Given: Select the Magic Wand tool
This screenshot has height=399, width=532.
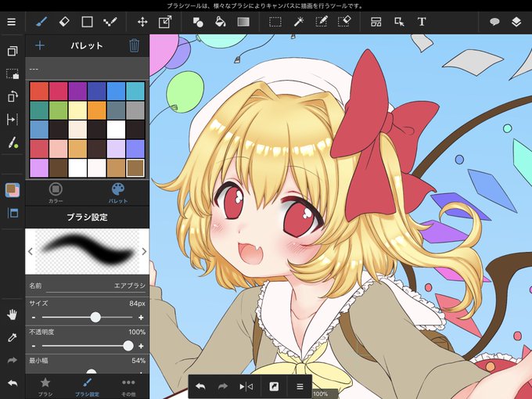Looking at the screenshot, I should click(x=299, y=22).
